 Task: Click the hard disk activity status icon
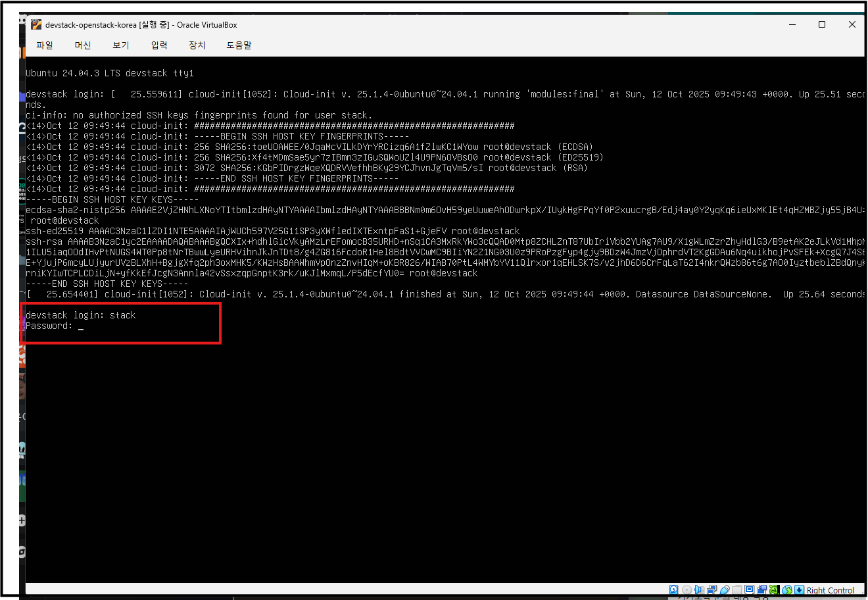(x=673, y=589)
